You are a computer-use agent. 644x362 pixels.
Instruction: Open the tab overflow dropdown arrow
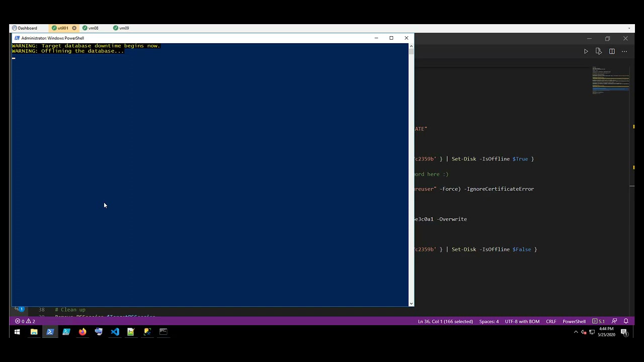point(629,28)
